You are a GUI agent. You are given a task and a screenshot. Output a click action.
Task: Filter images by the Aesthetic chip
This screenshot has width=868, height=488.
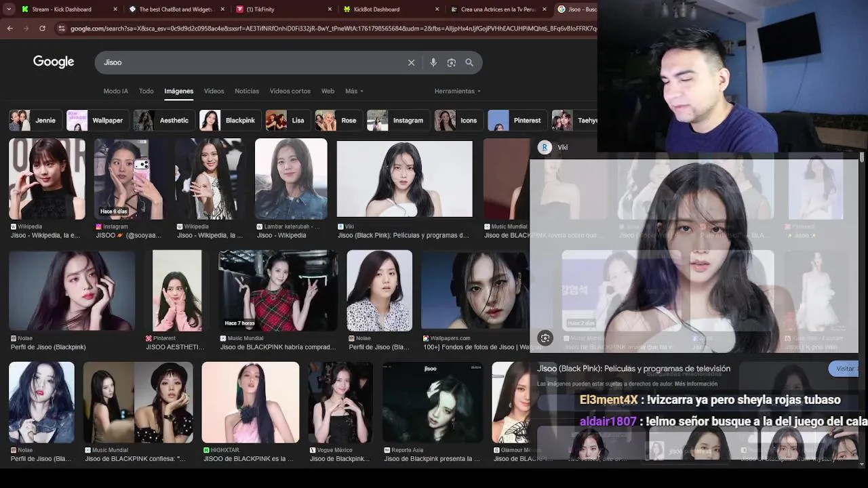click(x=163, y=120)
